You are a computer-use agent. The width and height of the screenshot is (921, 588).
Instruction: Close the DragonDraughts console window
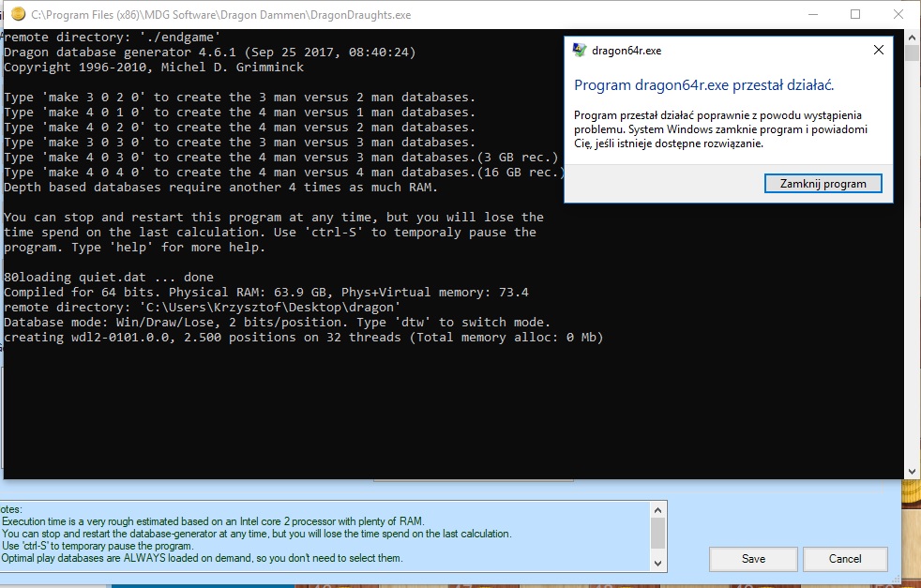coord(898,15)
